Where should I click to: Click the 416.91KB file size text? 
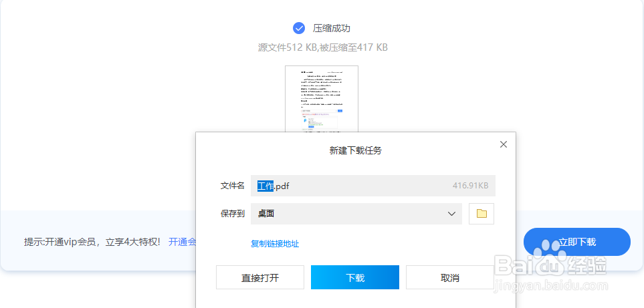point(470,186)
